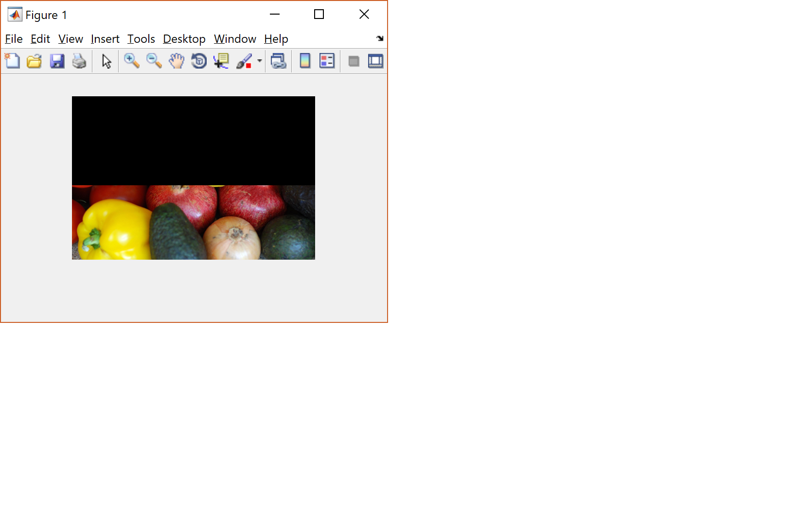798x532 pixels.
Task: Enable the Rotate 3D tool
Action: click(x=199, y=61)
